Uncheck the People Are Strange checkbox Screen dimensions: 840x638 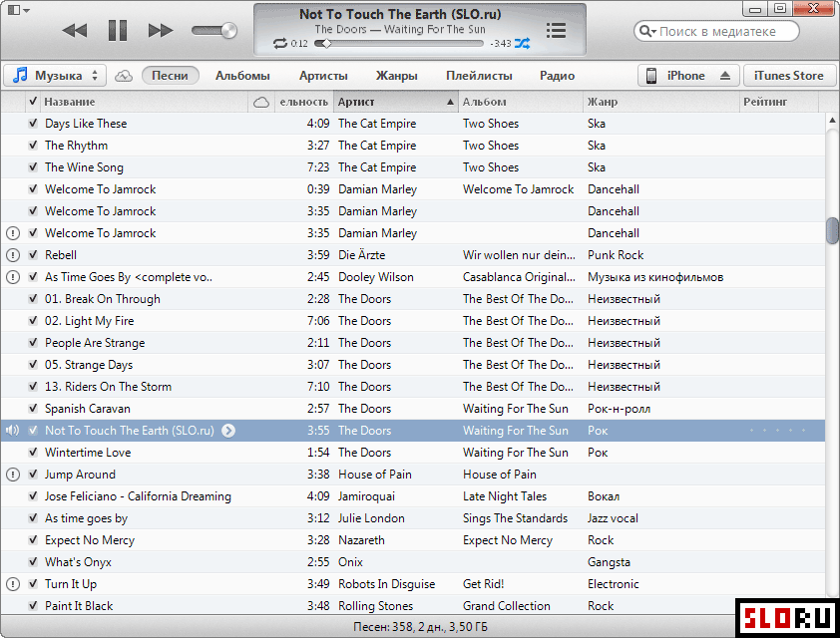pos(33,343)
